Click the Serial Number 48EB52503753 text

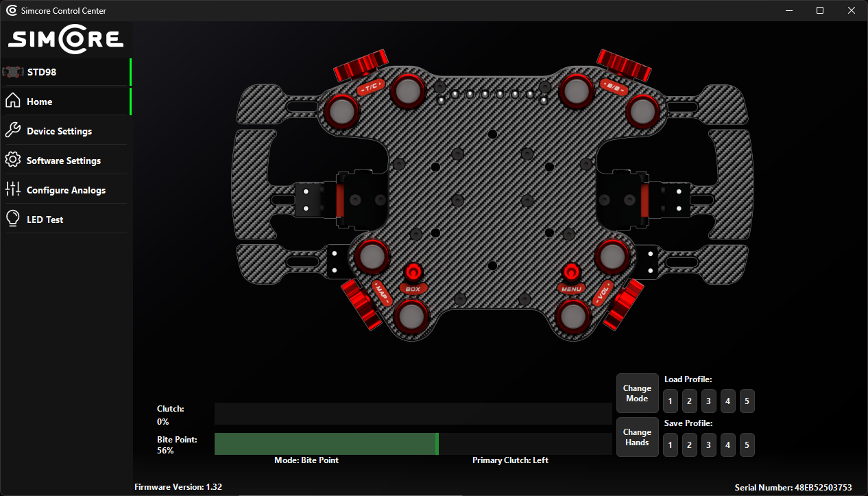tap(793, 488)
